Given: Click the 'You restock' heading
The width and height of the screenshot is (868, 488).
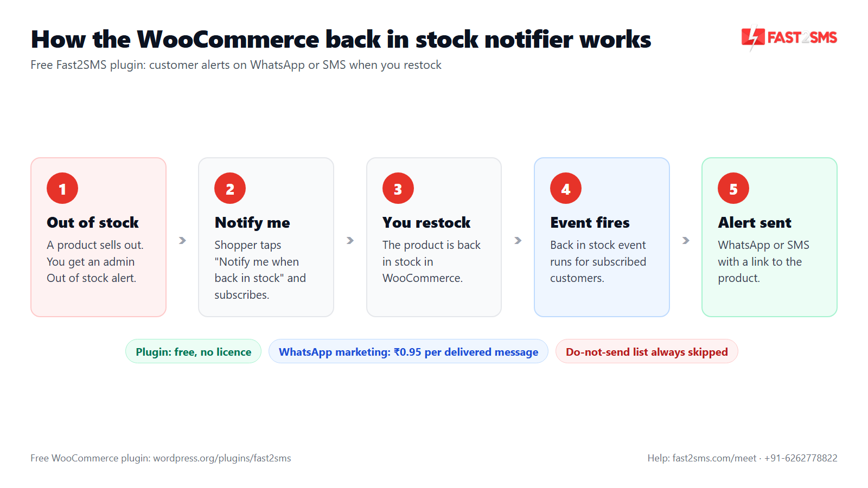Looking at the screenshot, I should [426, 222].
